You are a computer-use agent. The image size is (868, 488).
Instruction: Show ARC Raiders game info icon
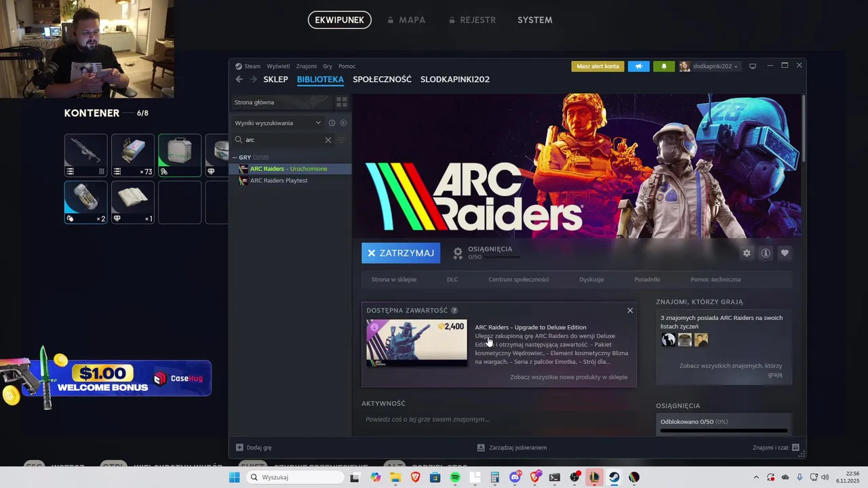pos(766,253)
